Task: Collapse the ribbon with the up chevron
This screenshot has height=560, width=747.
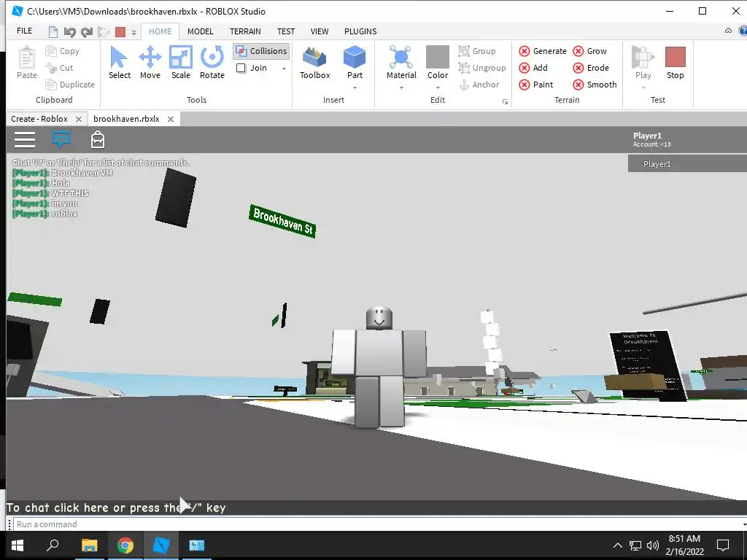Action: tap(728, 31)
